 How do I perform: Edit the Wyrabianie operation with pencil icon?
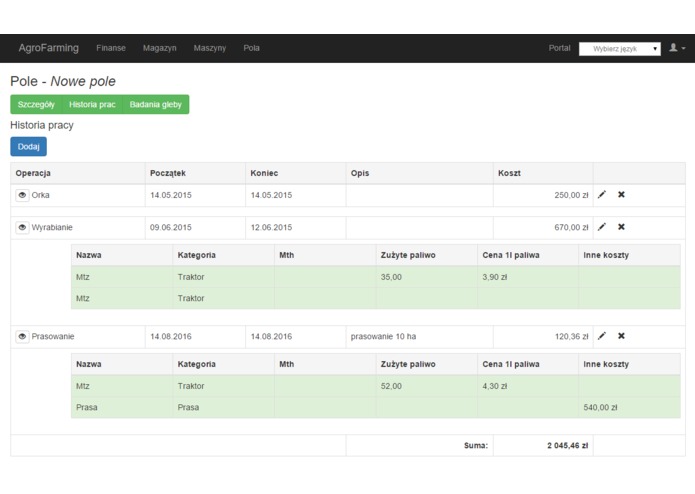(601, 227)
